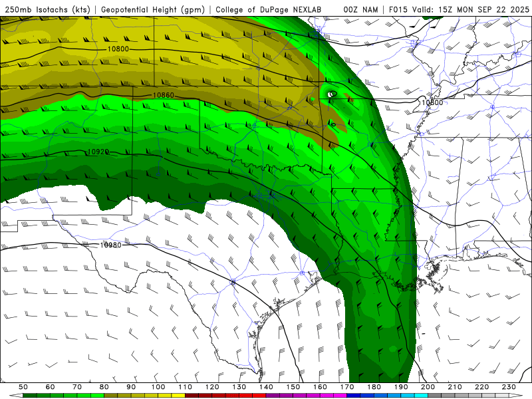Click the 190 value on the color scale

point(401,387)
